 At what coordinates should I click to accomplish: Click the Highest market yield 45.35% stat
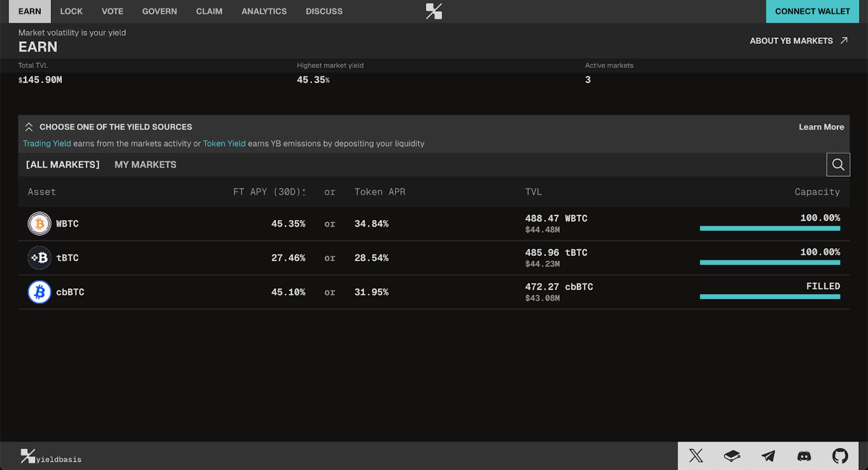coord(313,80)
